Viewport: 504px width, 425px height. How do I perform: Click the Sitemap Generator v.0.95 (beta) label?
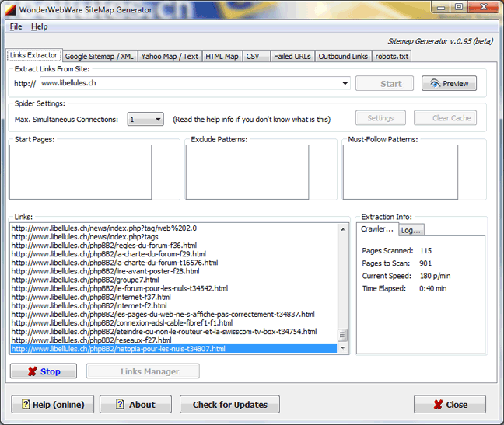(x=440, y=41)
